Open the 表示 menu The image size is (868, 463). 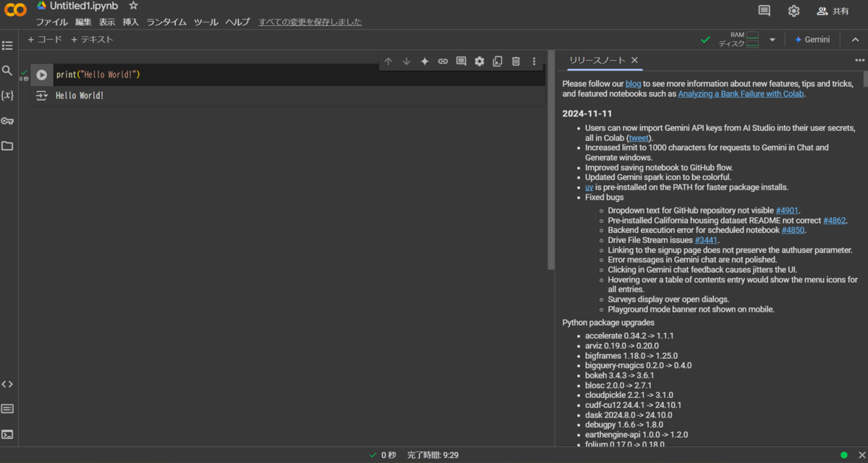pyautogui.click(x=107, y=22)
